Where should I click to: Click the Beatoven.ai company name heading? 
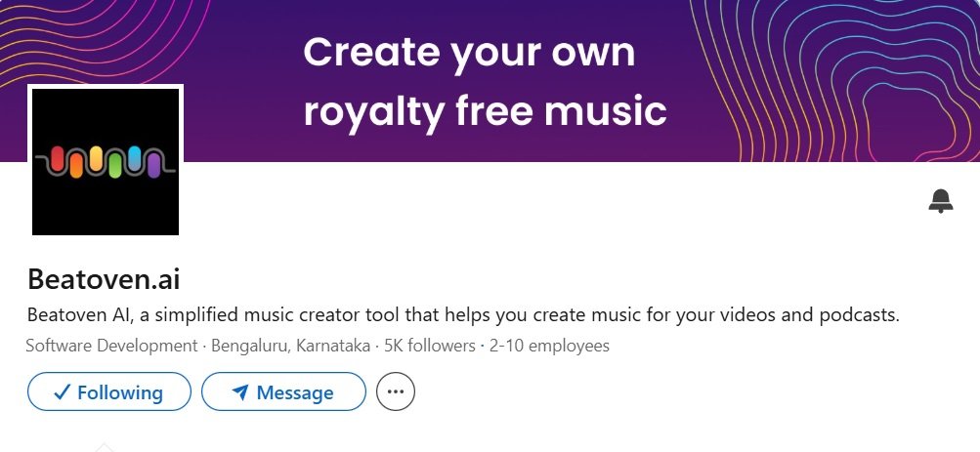104,279
